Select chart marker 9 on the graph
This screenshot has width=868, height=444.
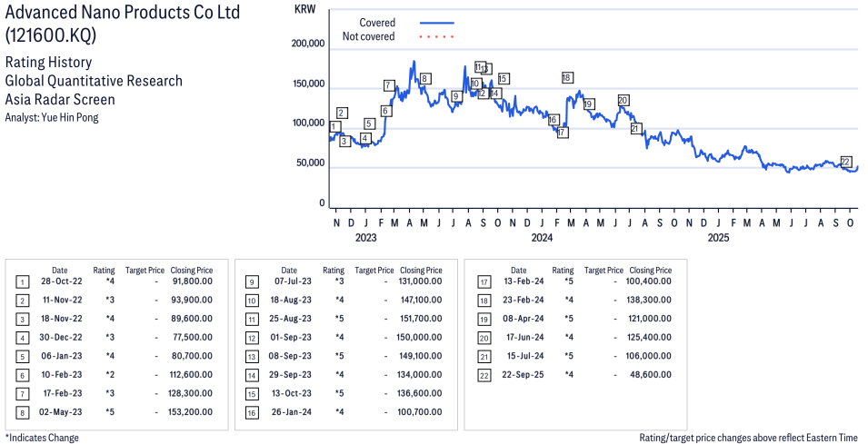tap(455, 96)
